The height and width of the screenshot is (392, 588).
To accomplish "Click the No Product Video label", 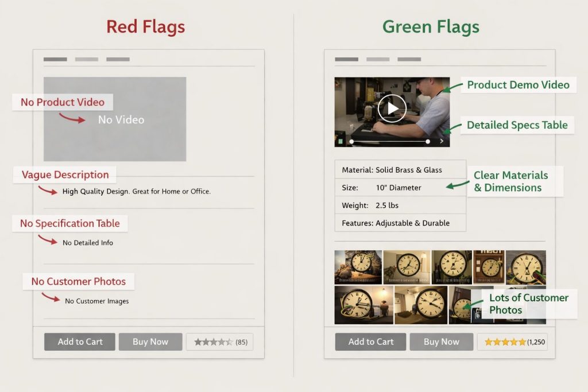I will point(62,102).
